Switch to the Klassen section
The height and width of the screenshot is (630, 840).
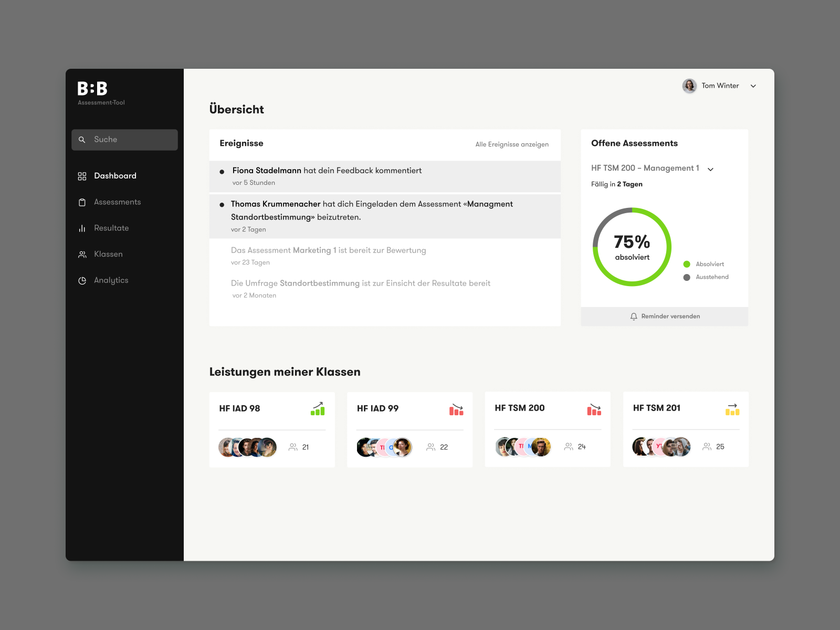point(109,254)
